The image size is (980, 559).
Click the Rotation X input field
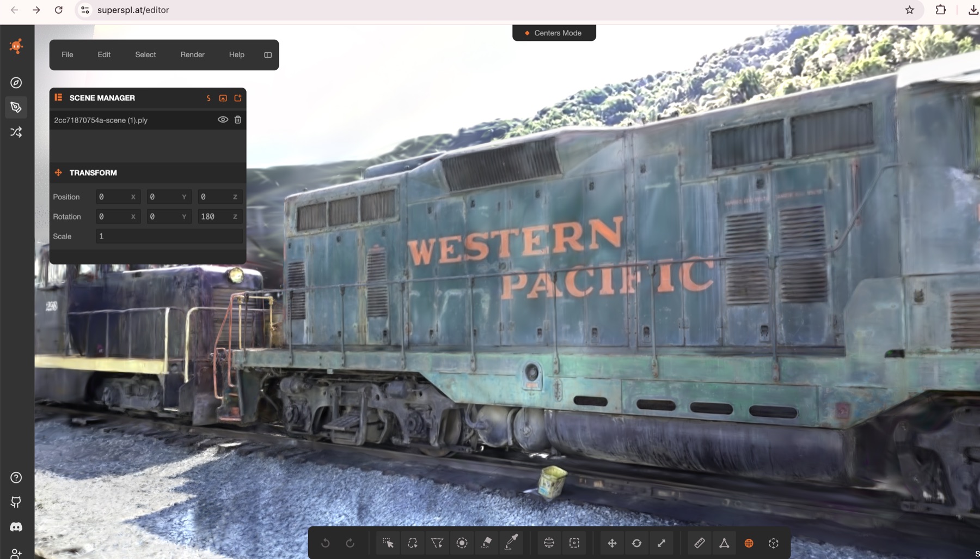(118, 216)
